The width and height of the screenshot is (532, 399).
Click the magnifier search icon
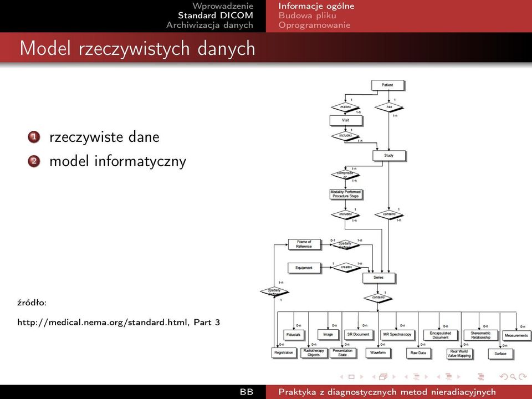(x=513, y=377)
